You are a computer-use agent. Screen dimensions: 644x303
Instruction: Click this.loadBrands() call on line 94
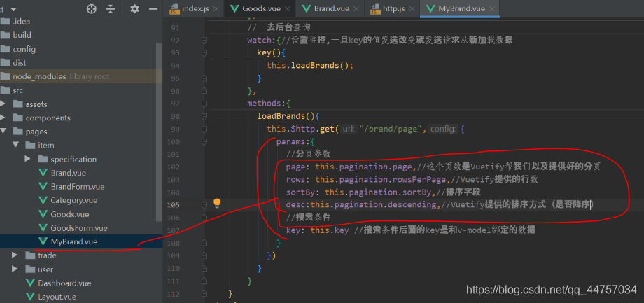pyautogui.click(x=309, y=65)
